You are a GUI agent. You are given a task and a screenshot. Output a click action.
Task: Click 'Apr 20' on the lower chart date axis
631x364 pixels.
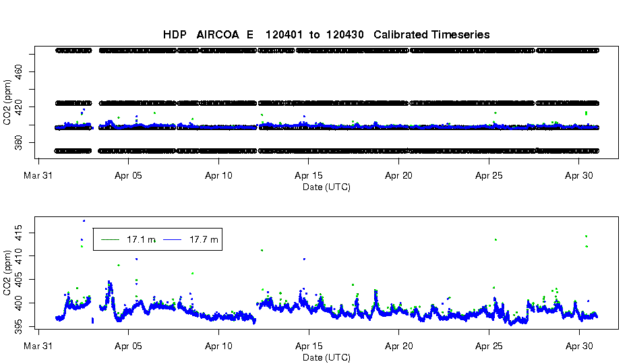coord(399,346)
